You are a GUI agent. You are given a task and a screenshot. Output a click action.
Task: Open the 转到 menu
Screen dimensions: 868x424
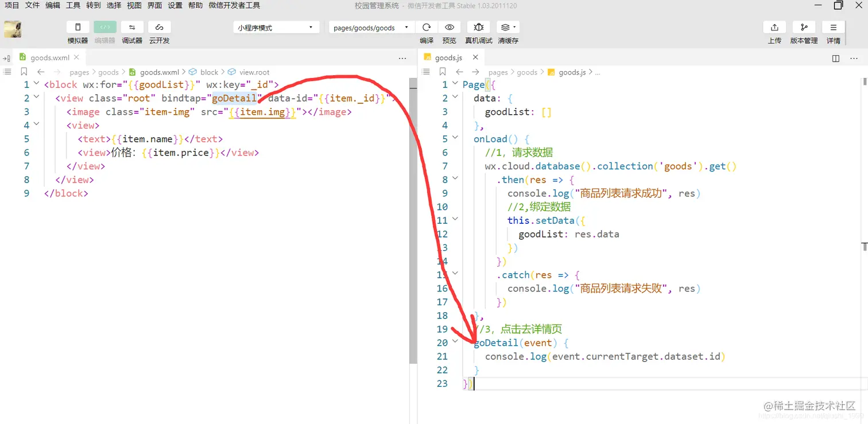click(x=94, y=5)
